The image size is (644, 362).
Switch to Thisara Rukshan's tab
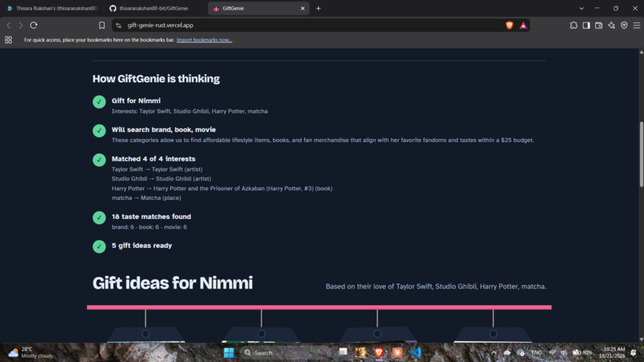tap(52, 8)
